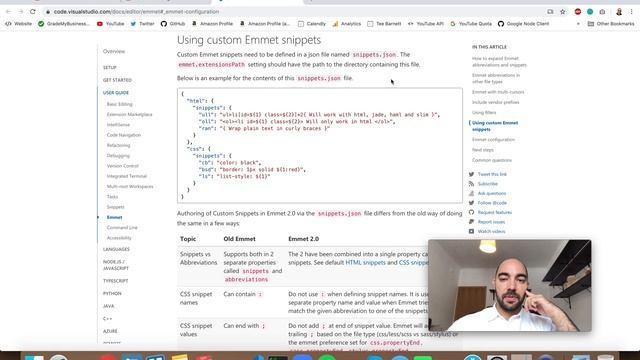Expand the AZURE sidebar section
Viewport: 640px width, 360px height.
(x=110, y=331)
